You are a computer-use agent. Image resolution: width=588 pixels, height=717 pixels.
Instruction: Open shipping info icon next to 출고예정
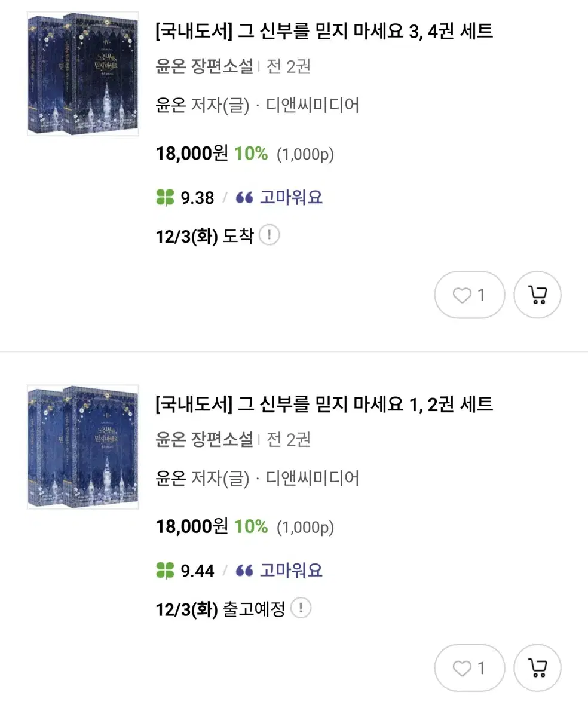301,608
